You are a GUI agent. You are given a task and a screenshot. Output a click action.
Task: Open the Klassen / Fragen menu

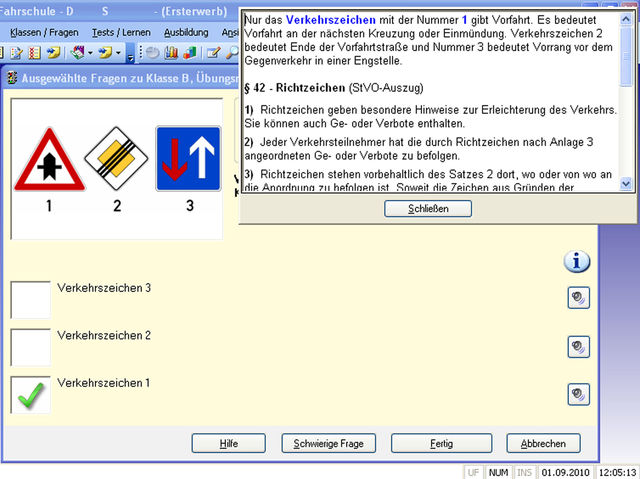click(x=44, y=32)
